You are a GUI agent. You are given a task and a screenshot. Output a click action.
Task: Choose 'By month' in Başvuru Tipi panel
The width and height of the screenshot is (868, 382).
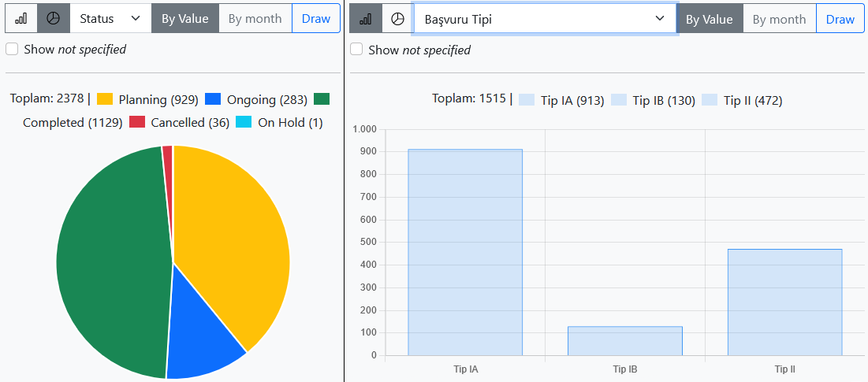click(x=779, y=19)
